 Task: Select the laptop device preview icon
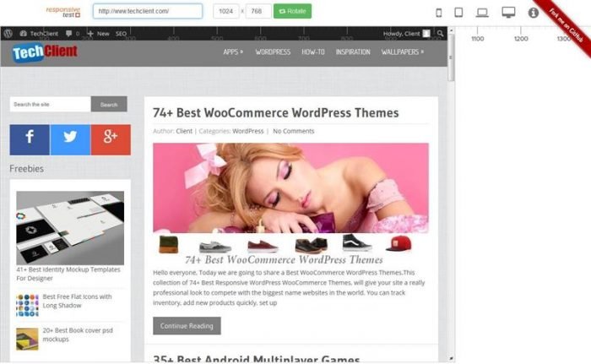[482, 13]
